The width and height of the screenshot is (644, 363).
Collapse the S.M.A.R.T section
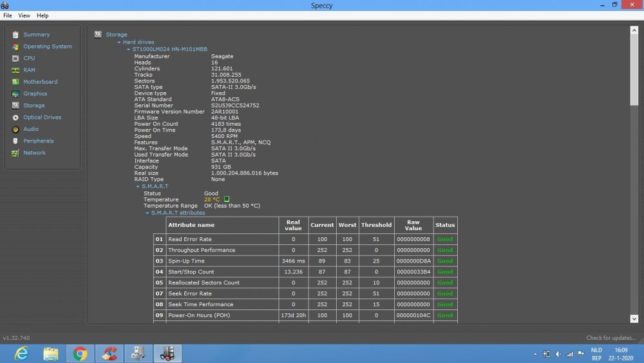click(138, 186)
